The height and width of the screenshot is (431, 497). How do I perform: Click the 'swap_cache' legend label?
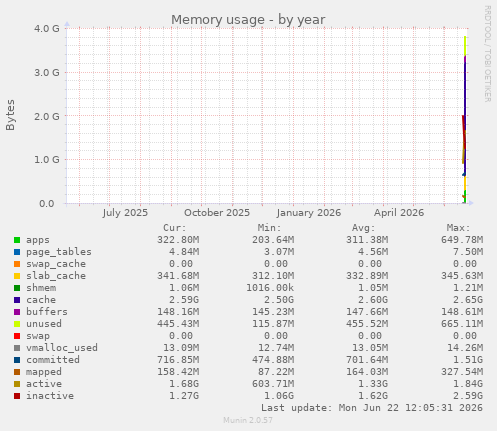56,264
